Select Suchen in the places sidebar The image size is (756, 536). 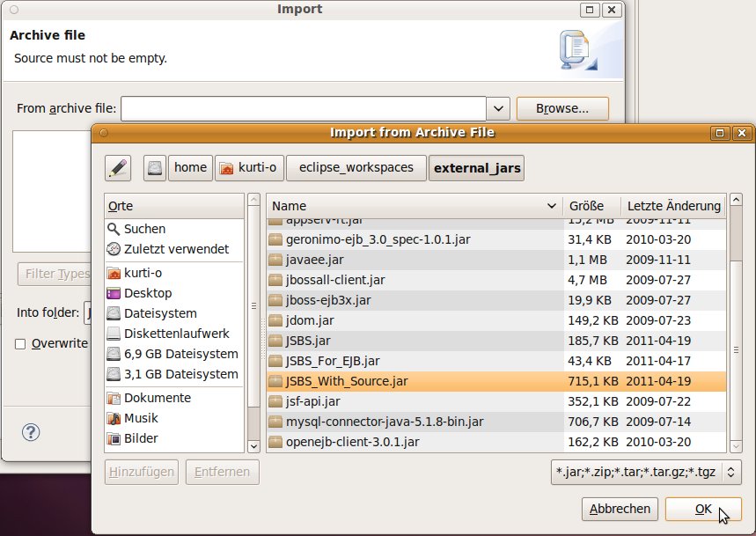[x=144, y=229]
